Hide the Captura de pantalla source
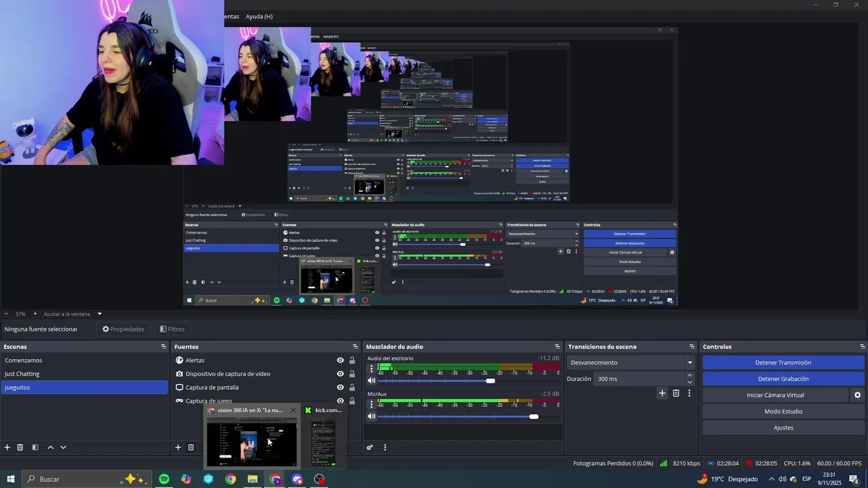This screenshot has height=488, width=868. coord(340,388)
